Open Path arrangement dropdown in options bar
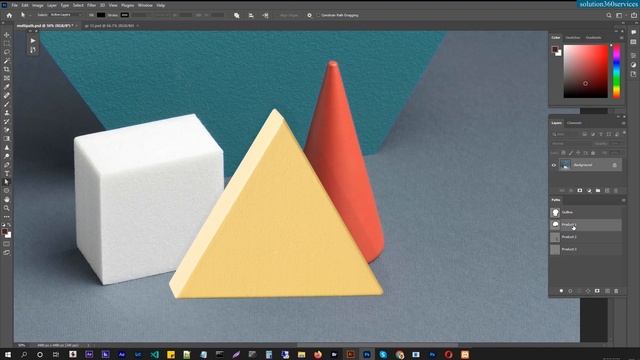This screenshot has height=360, width=640. coord(265,15)
